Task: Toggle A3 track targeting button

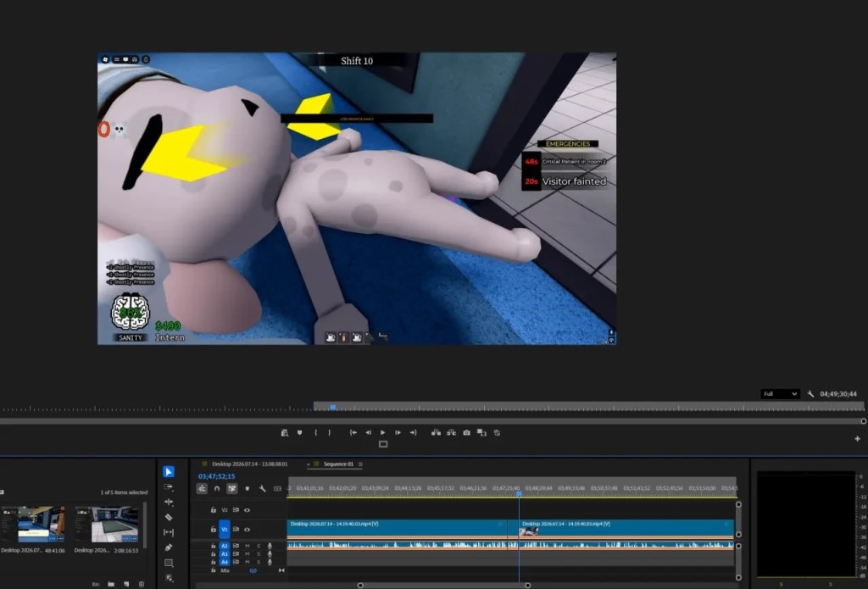Action: pos(225,553)
